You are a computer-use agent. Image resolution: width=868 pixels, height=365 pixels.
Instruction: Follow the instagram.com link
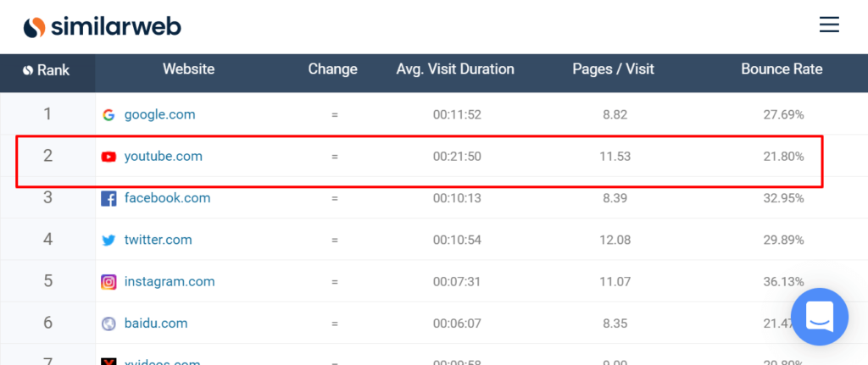click(170, 281)
